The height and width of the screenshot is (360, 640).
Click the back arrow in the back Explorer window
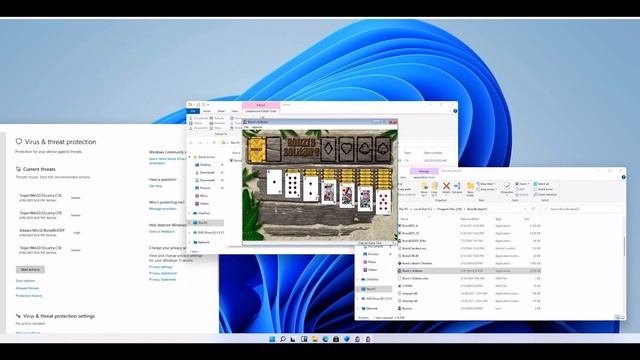coord(191,142)
